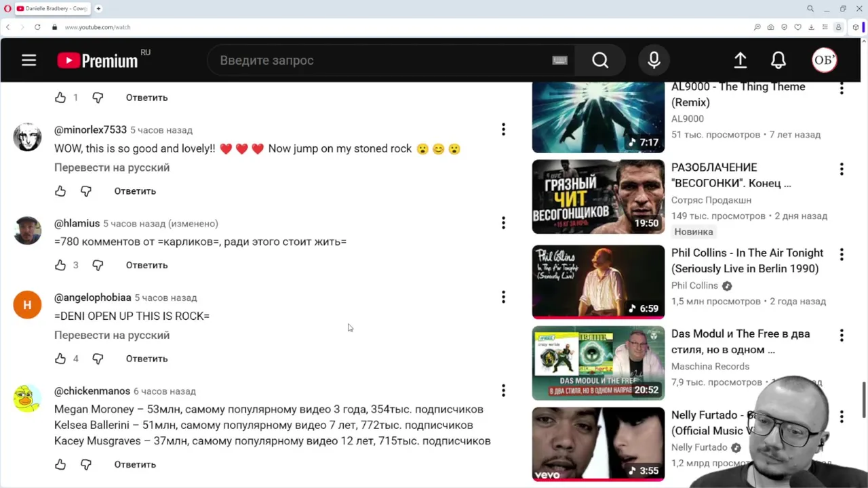Open more options for Das Modul video
Image resolution: width=868 pixels, height=488 pixels.
point(842,335)
